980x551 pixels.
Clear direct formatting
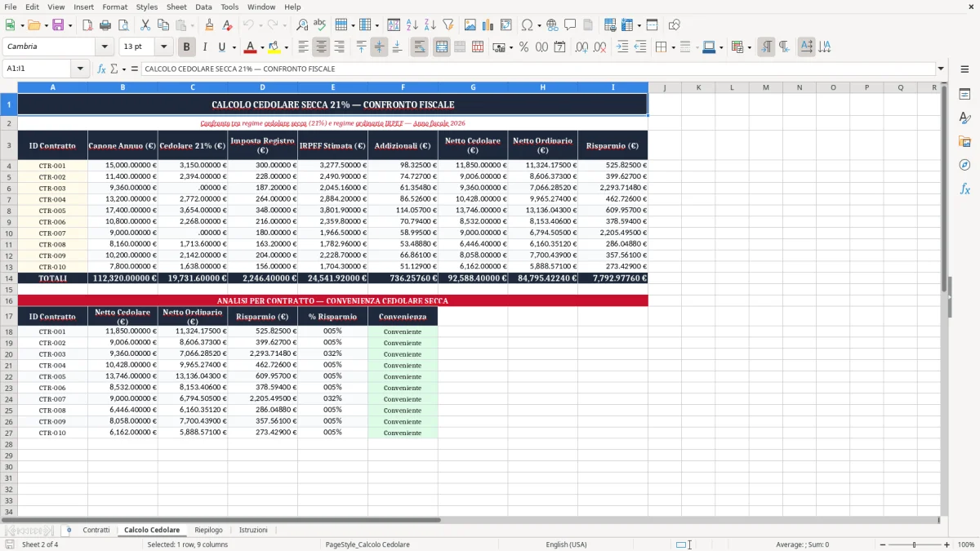pyautogui.click(x=227, y=25)
